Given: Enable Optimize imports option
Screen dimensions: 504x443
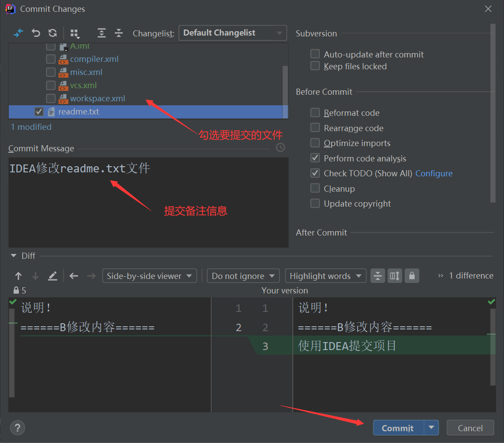Looking at the screenshot, I should tap(315, 143).
